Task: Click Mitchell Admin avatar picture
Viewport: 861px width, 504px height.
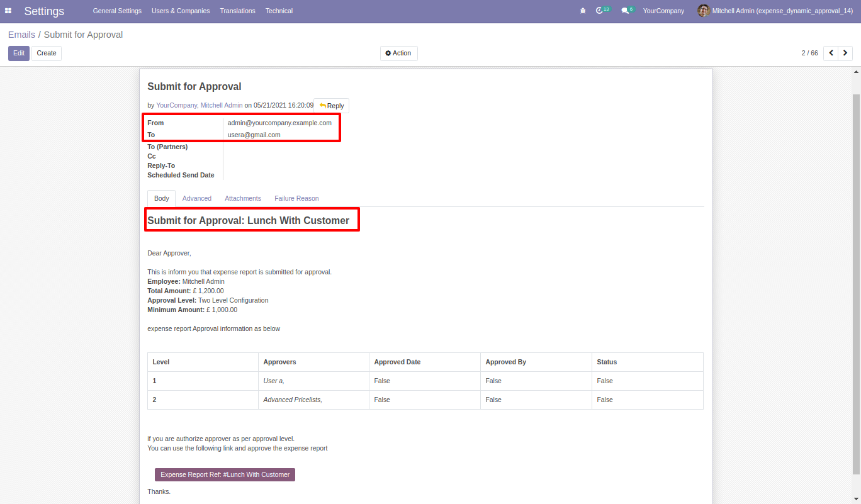Action: coord(703,11)
